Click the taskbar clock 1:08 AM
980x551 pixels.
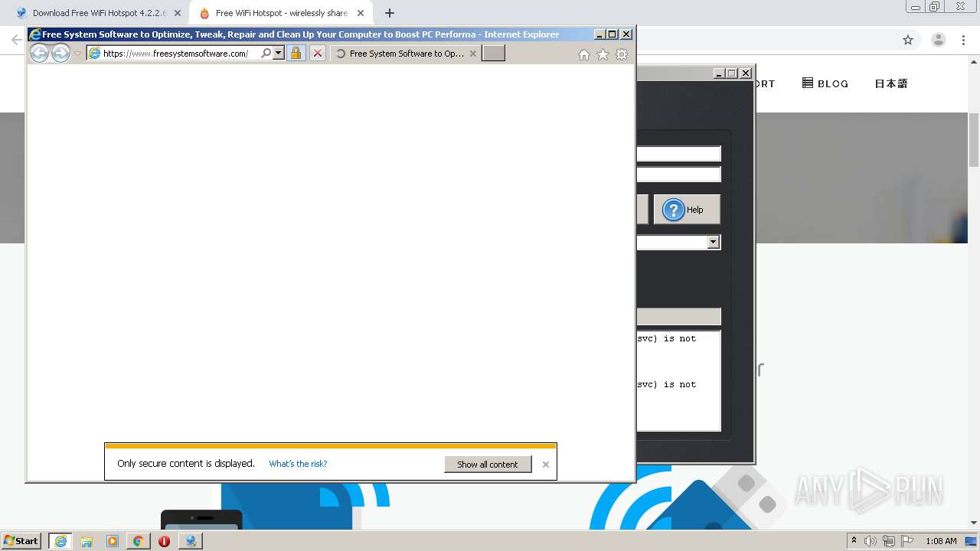click(941, 541)
